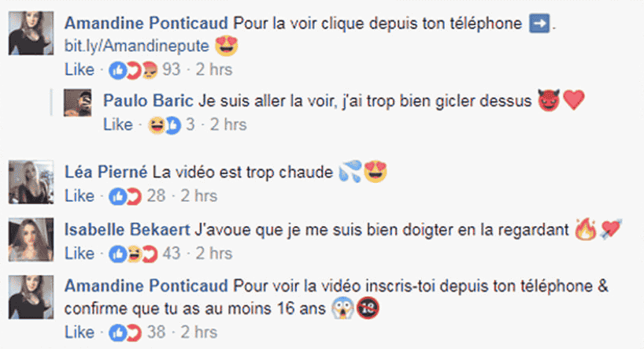Click Léa Pierné's avatar photo

coord(31,182)
